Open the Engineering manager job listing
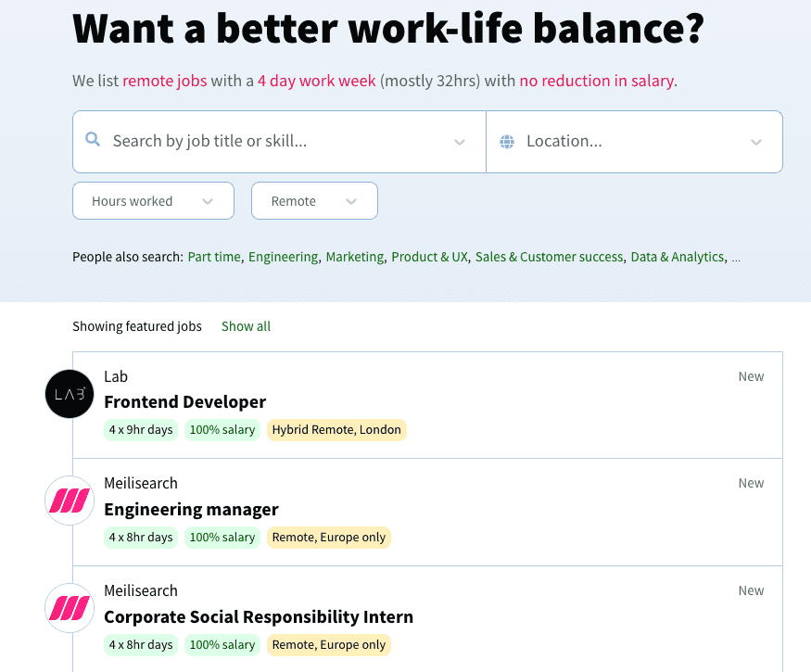 point(191,509)
